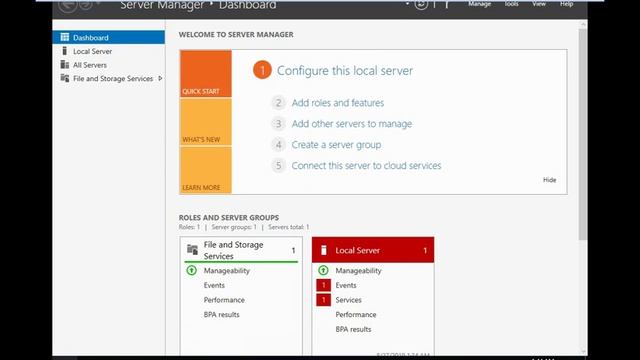Expand File and Storage Services sidebar arrow
Viewport: 640px width, 360px height.
(160, 78)
